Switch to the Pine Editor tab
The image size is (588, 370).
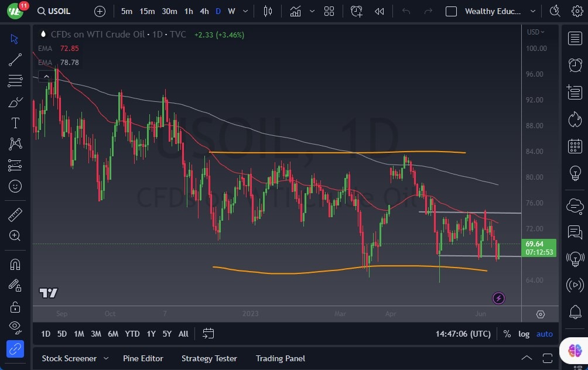tap(143, 358)
